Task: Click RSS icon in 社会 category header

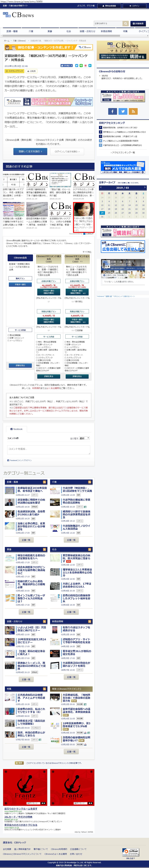Action: coord(90,549)
